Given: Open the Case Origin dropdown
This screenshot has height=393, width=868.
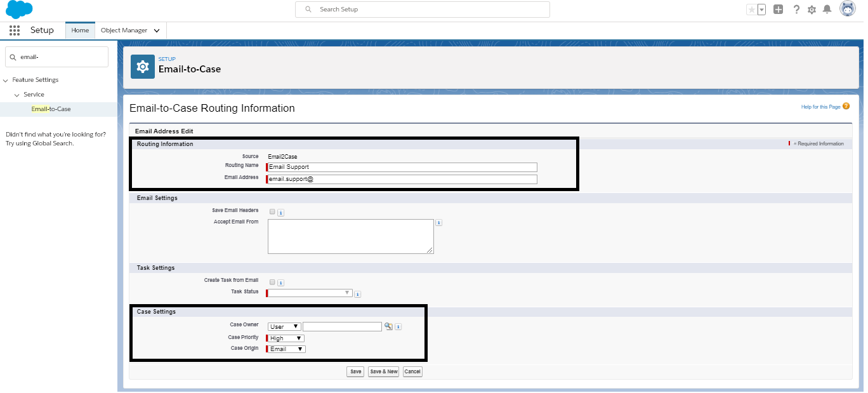Looking at the screenshot, I should point(286,349).
